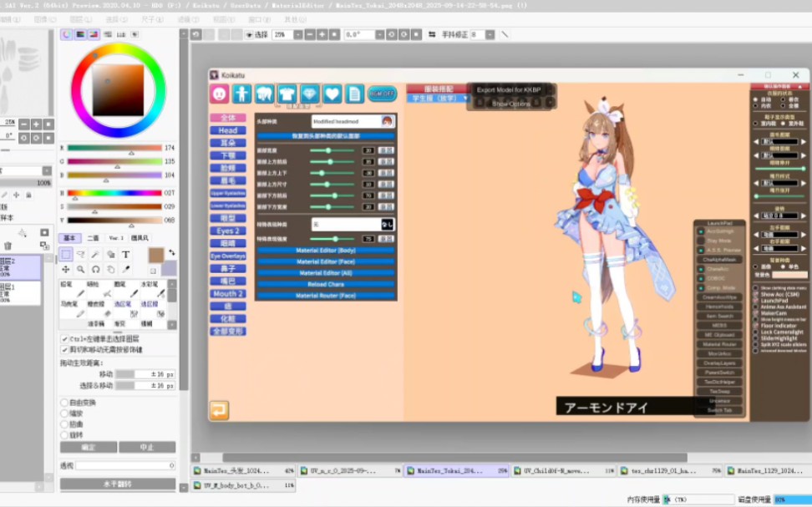Click Material Editor (Body) button

coord(326,251)
